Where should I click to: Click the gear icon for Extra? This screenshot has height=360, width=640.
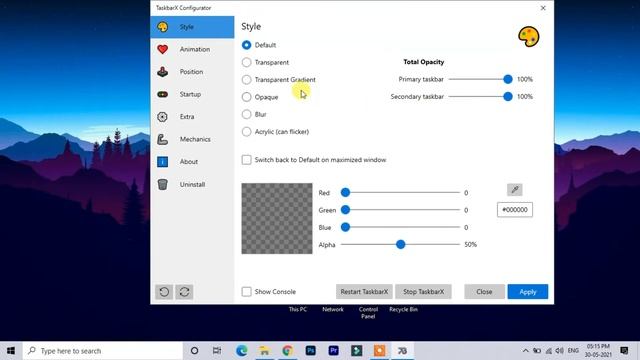tap(162, 117)
